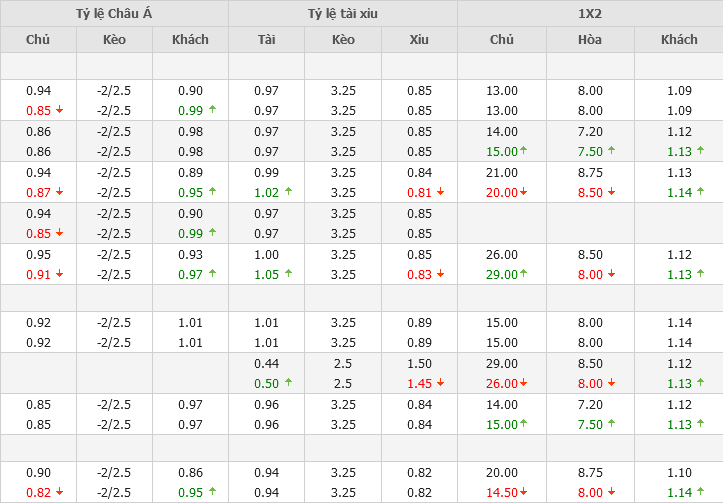
Task: Open the 1X2 odds section header
Action: tap(590, 14)
